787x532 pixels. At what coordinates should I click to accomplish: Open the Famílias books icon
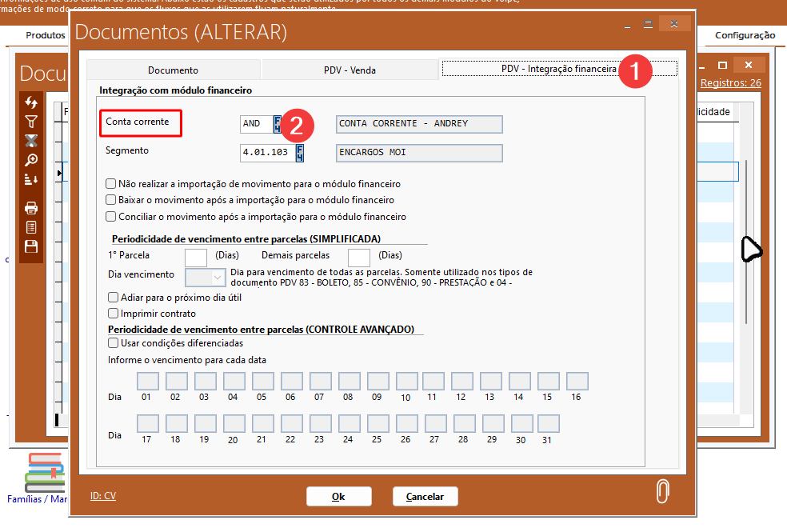(45, 472)
